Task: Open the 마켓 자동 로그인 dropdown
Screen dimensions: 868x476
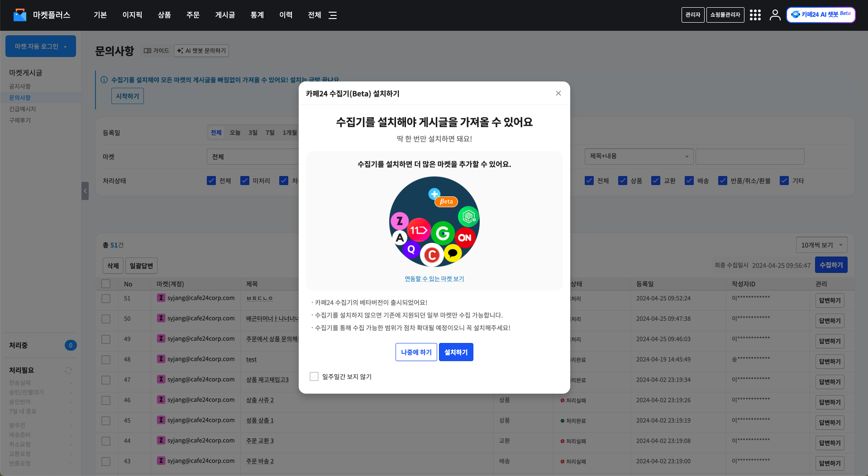Action: coord(41,46)
